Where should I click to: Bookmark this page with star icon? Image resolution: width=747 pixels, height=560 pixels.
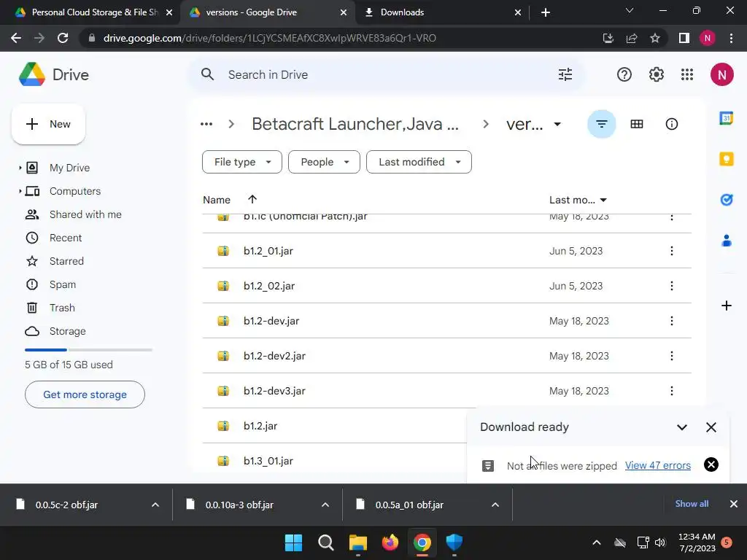[655, 38]
